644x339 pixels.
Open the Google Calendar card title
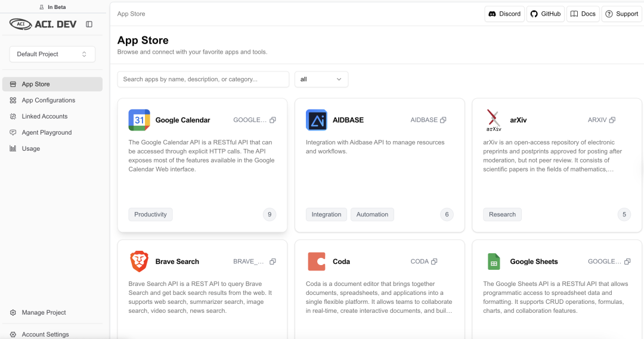tap(183, 120)
